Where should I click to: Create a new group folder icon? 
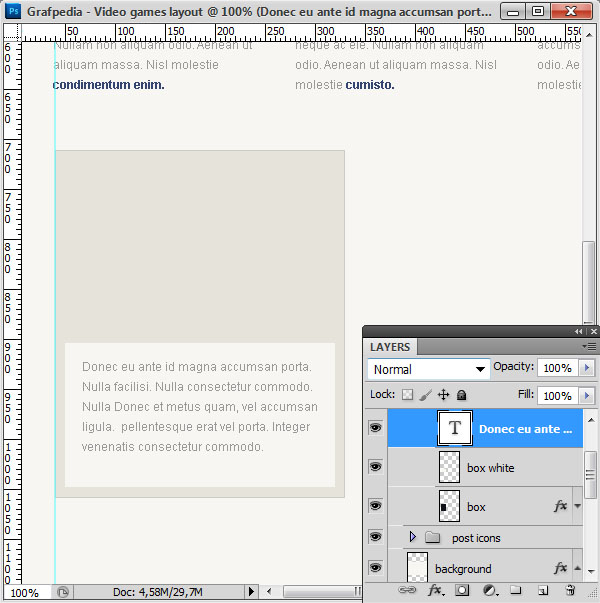(x=516, y=590)
